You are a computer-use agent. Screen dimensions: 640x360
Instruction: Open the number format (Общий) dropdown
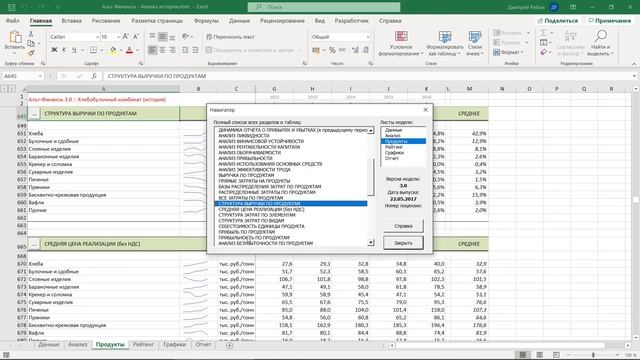click(368, 37)
